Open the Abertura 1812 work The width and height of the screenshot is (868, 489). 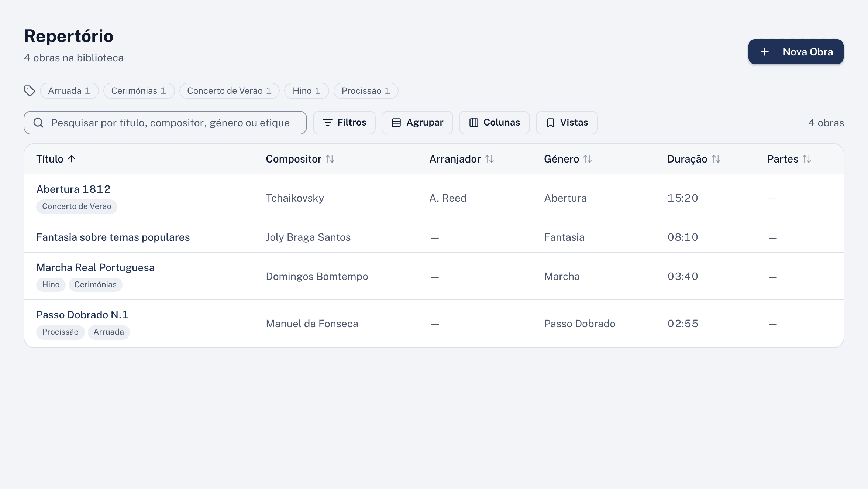click(73, 189)
